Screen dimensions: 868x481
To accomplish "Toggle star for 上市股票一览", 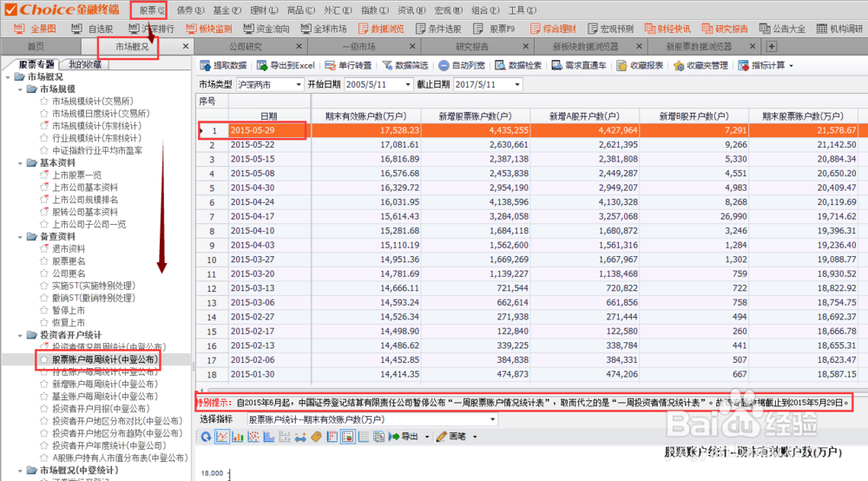I will [44, 175].
